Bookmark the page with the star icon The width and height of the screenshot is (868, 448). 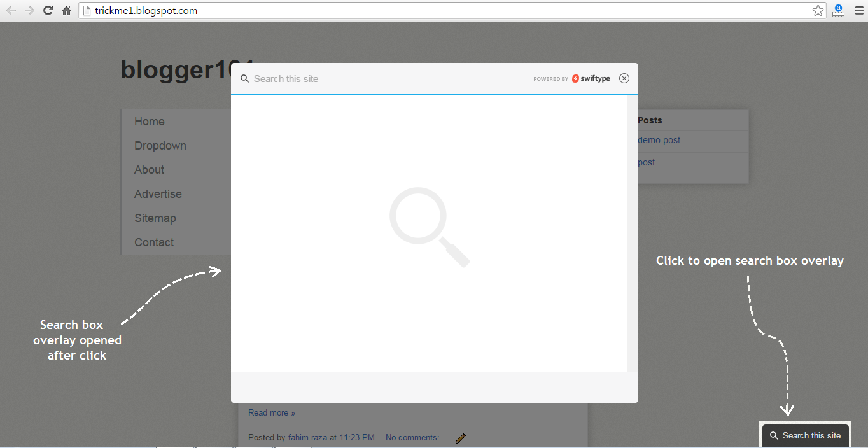pos(817,10)
